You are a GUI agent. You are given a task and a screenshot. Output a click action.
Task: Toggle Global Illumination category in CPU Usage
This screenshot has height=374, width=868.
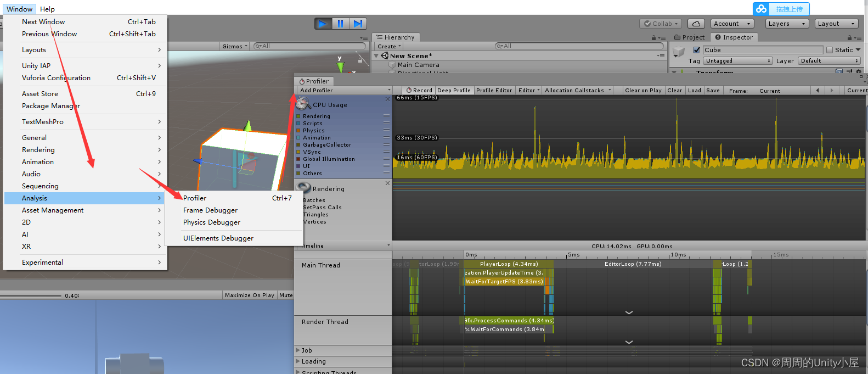[298, 159]
